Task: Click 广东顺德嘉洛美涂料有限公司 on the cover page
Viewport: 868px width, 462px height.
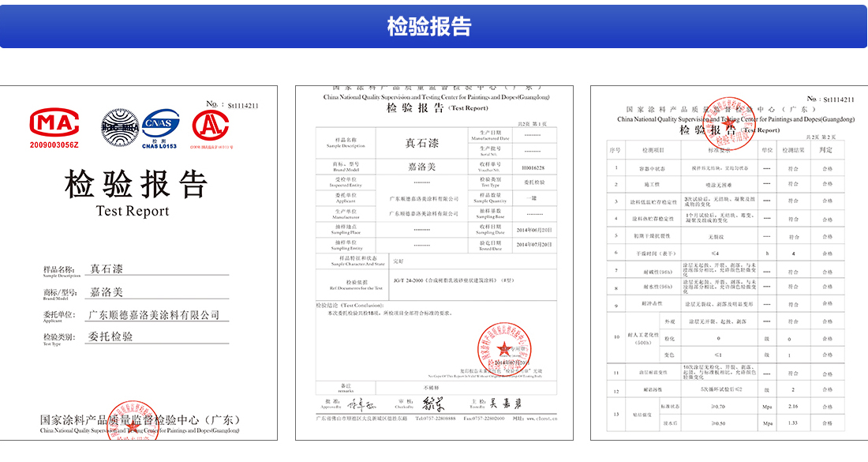Action: click(x=154, y=314)
